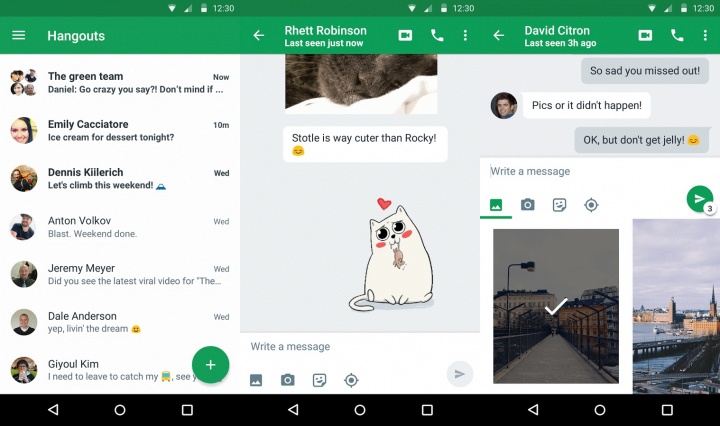The height and width of the screenshot is (426, 720).
Task: Start voice call with David Citron
Action: 677,35
